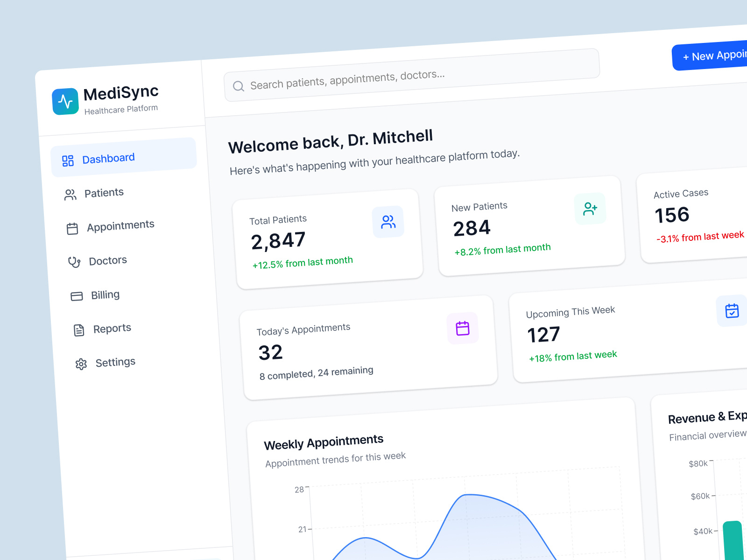747x560 pixels.
Task: Click the blue people icon on Total Patients card
Action: 388,222
